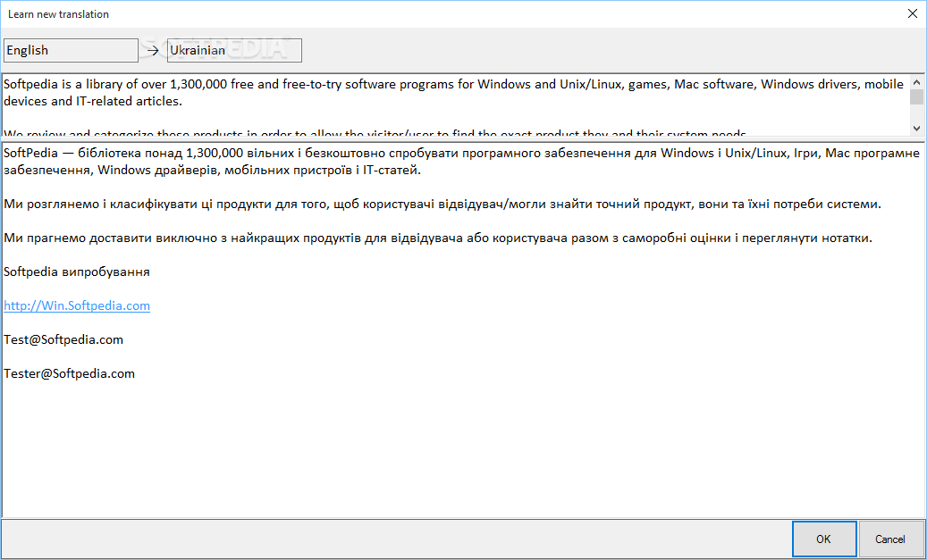Click the Ukrainian line starting 'забезпечення, Windows драйверів'
The width and height of the screenshot is (927, 560).
[x=212, y=171]
